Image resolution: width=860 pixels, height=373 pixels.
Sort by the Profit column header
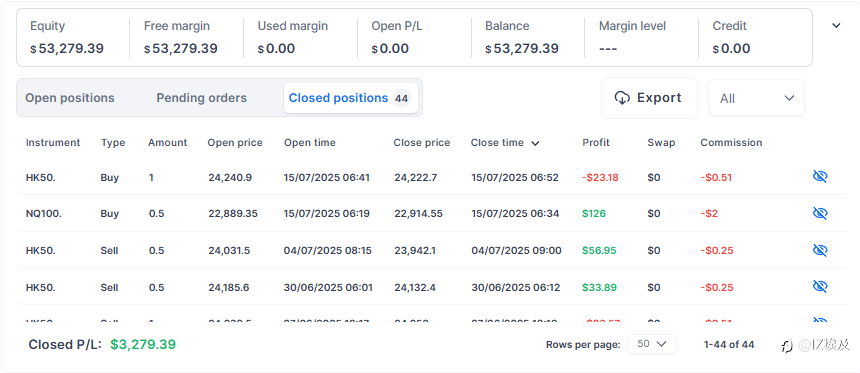tap(596, 143)
